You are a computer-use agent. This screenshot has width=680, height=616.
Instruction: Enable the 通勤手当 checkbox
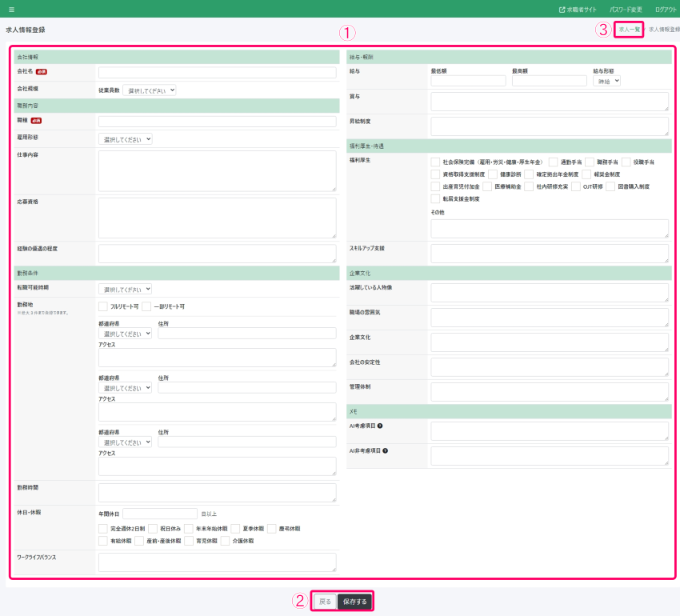click(x=553, y=162)
